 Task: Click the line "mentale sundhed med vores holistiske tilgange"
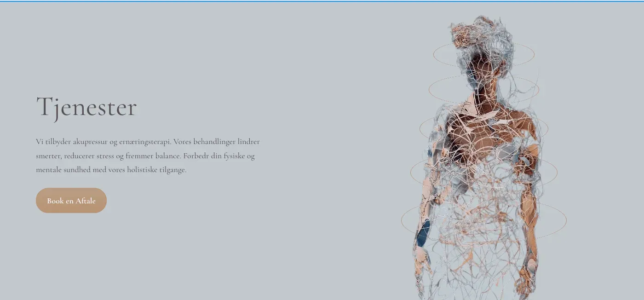click(x=111, y=170)
